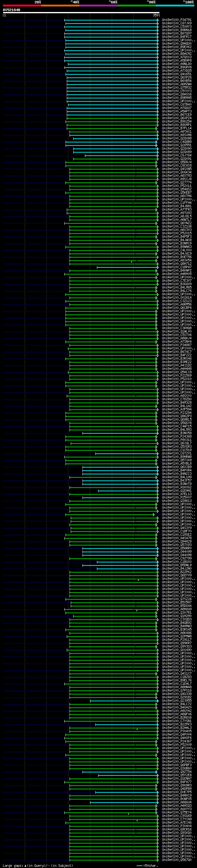The image size is (197, 868).
Task: Select hit label UniRef100_C7E3V7
Action: tap(176, 281)
